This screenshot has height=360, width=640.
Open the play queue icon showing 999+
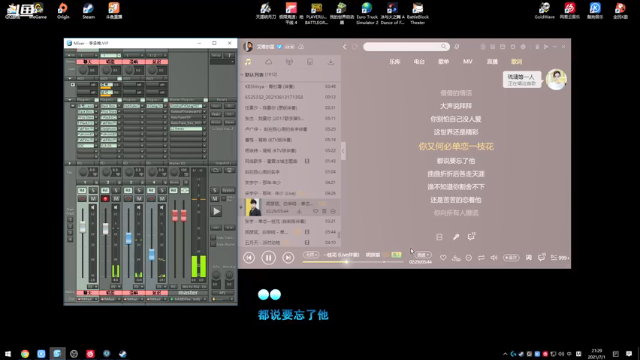coord(560,258)
